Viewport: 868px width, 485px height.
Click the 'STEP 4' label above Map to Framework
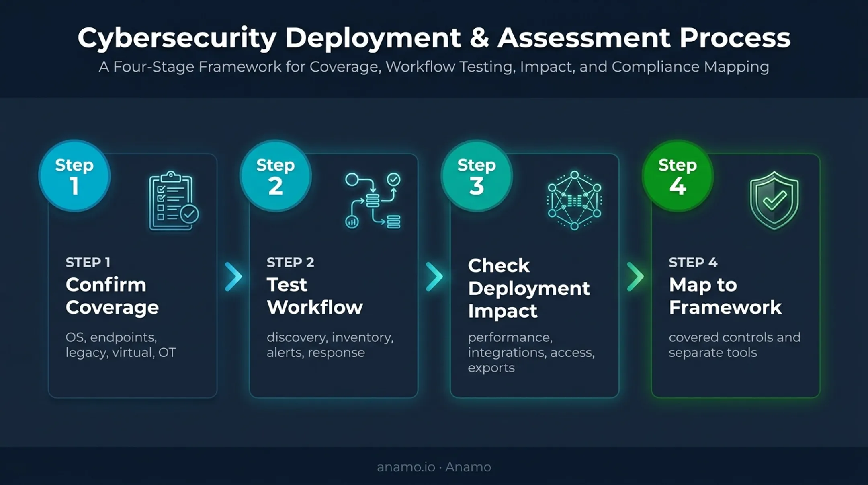[693, 262]
